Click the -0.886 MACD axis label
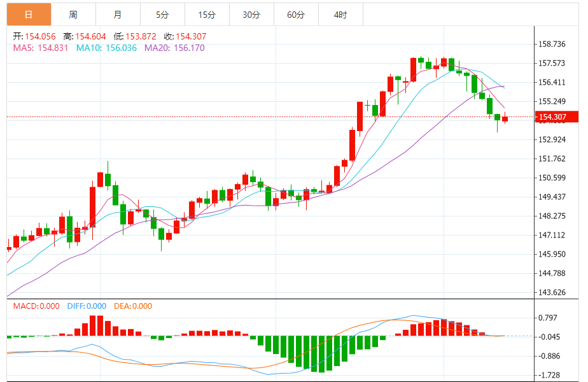This screenshot has height=382, width=588. [x=549, y=356]
